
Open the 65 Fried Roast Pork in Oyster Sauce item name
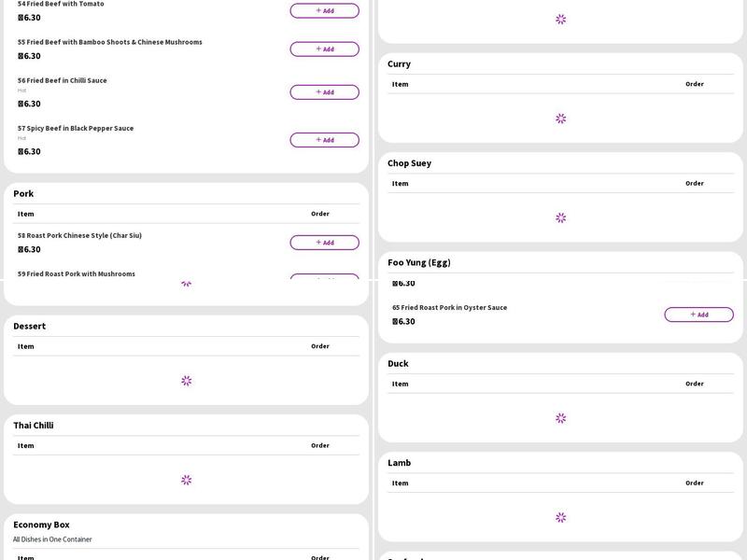[449, 307]
